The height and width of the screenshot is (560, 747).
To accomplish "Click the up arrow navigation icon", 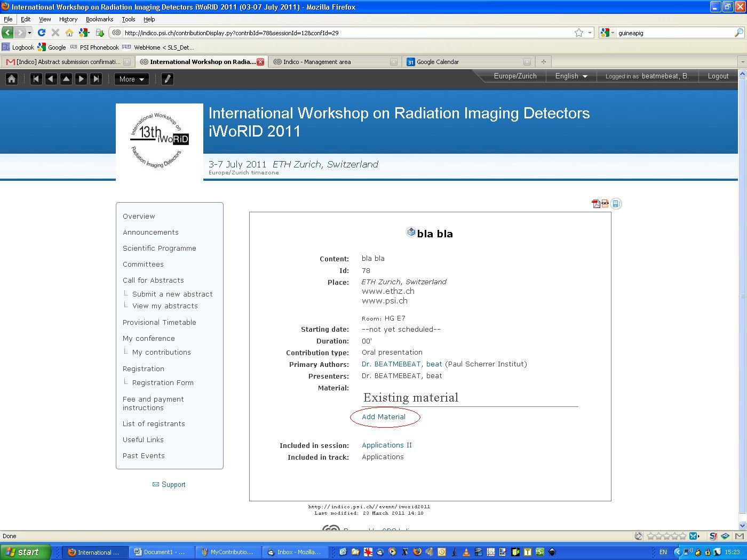I will (66, 79).
